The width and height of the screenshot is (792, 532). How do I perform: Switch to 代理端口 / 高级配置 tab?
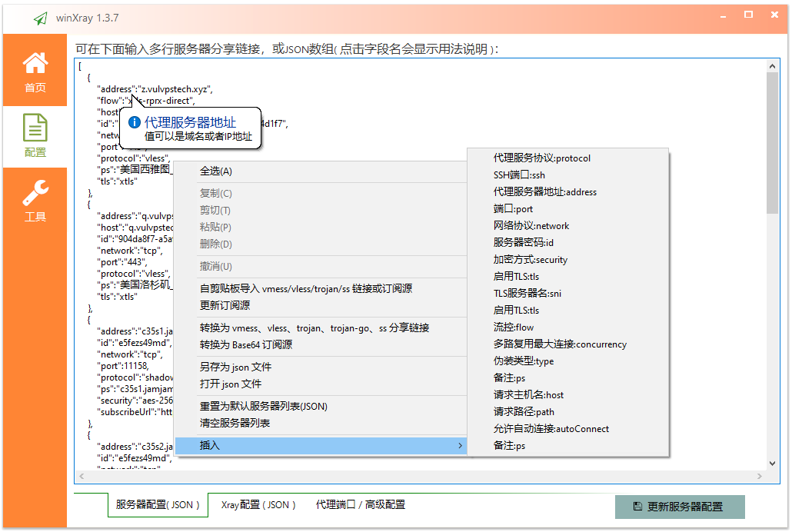point(360,505)
